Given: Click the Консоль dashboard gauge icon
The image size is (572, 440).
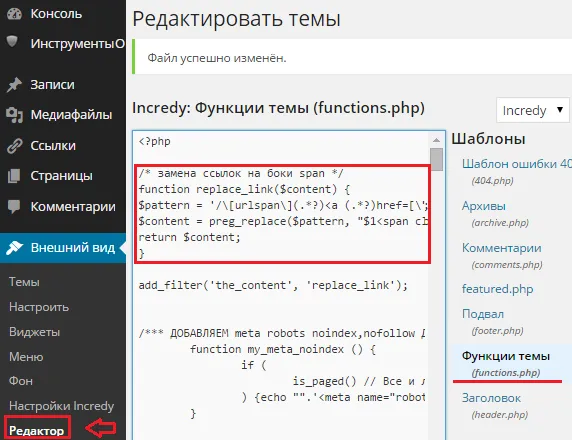Looking at the screenshot, I should (14, 13).
